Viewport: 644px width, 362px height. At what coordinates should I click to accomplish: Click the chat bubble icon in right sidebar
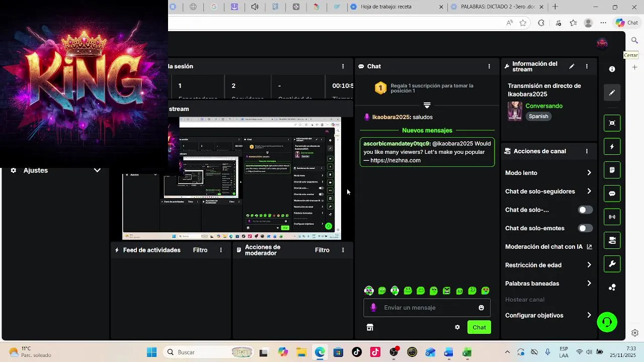(x=612, y=194)
